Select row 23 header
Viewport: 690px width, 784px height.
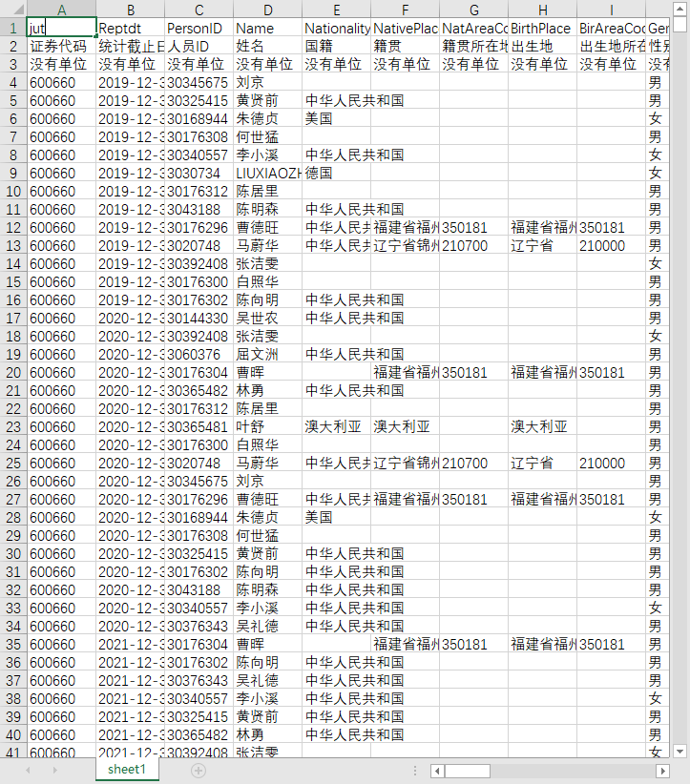click(x=13, y=426)
